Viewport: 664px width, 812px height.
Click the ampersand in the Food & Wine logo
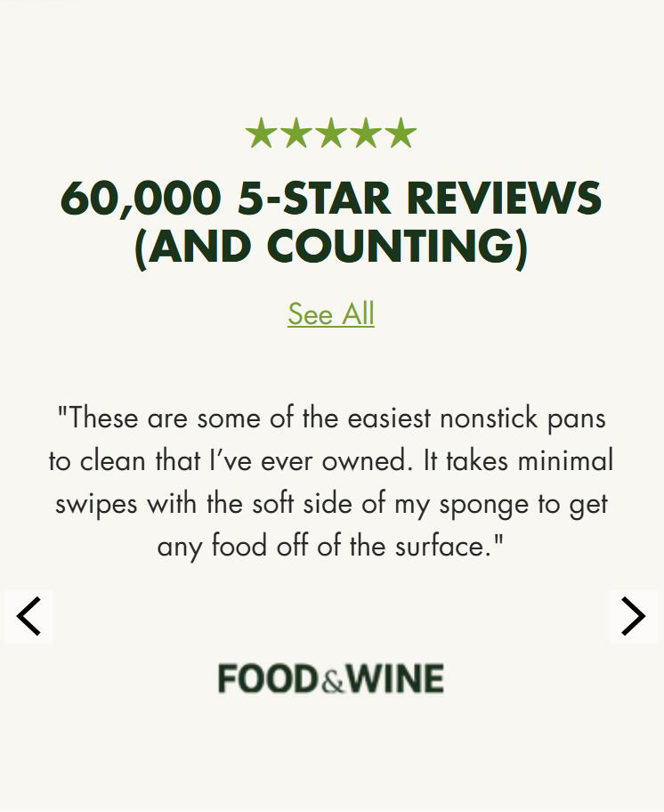coord(332,682)
